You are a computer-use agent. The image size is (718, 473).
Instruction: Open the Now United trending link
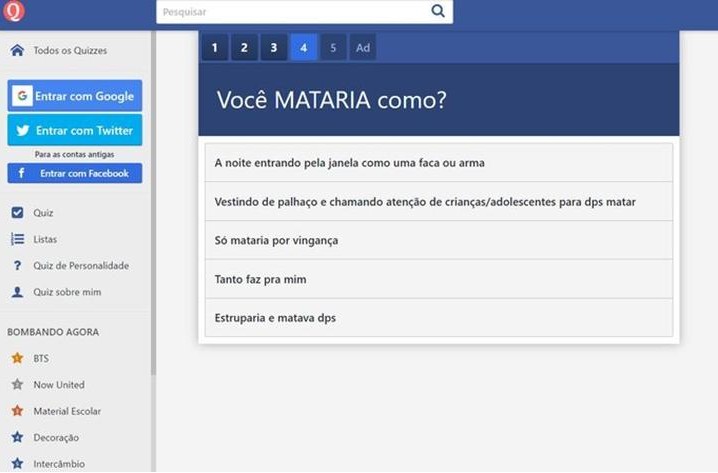[x=58, y=385]
